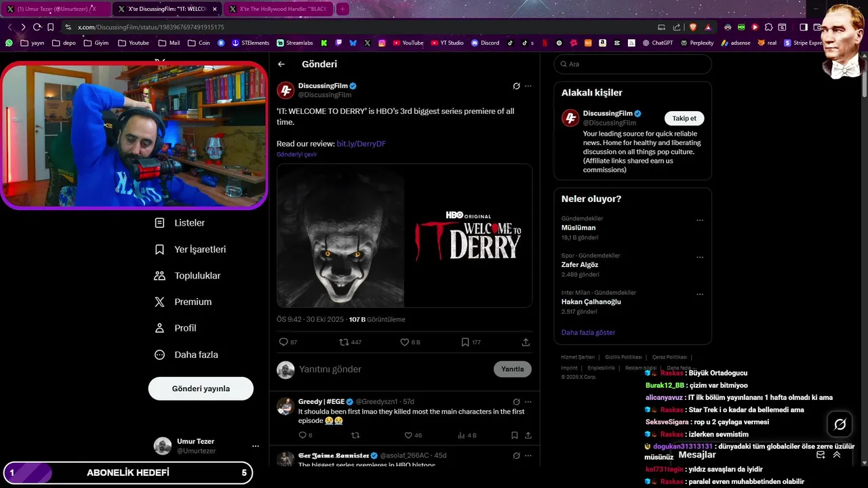
Task: Open a new browser tab with plus
Action: 342,9
